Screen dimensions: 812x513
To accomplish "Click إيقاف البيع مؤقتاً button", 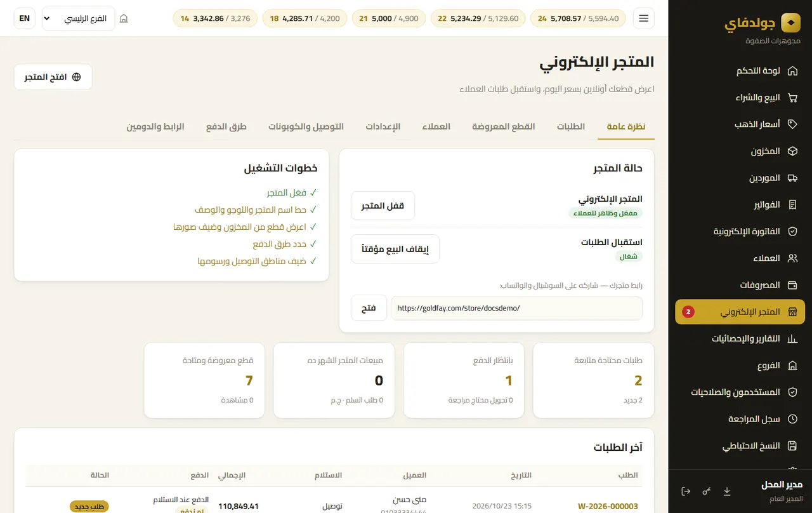I will point(395,249).
